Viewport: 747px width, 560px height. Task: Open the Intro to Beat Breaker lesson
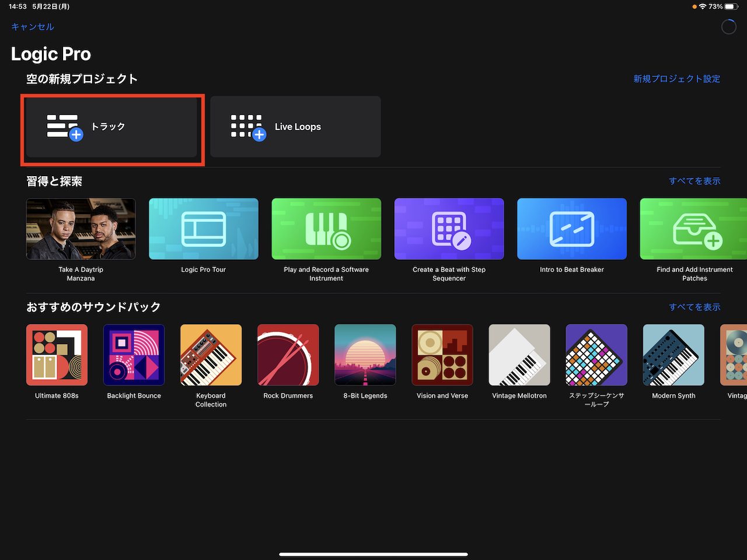pyautogui.click(x=572, y=229)
